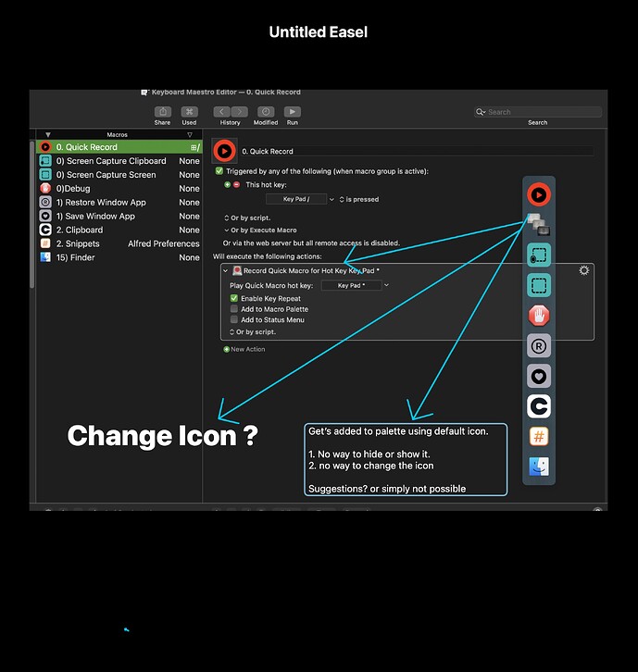Viewport: 638px width, 672px height.
Task: Click the New Action button
Action: [x=244, y=349]
